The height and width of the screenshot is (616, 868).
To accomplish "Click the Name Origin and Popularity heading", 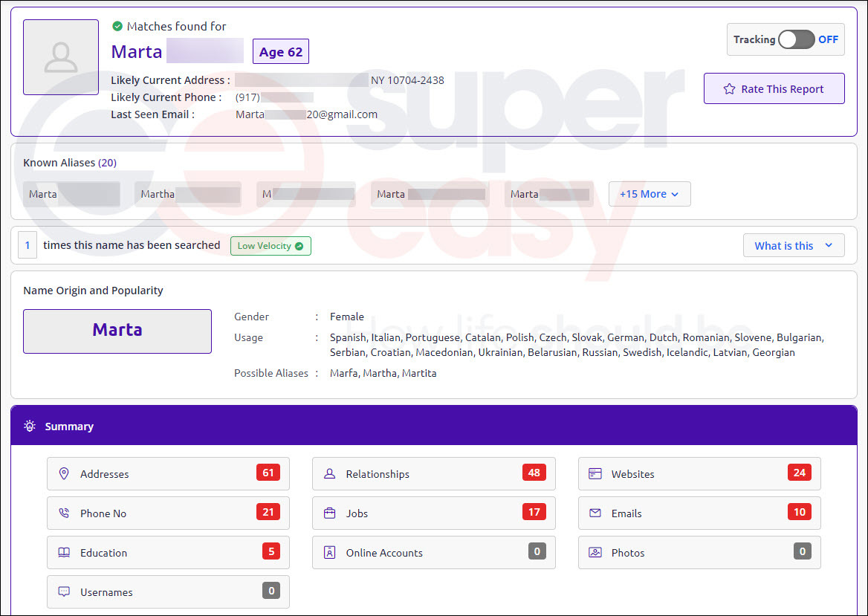I will click(x=93, y=291).
